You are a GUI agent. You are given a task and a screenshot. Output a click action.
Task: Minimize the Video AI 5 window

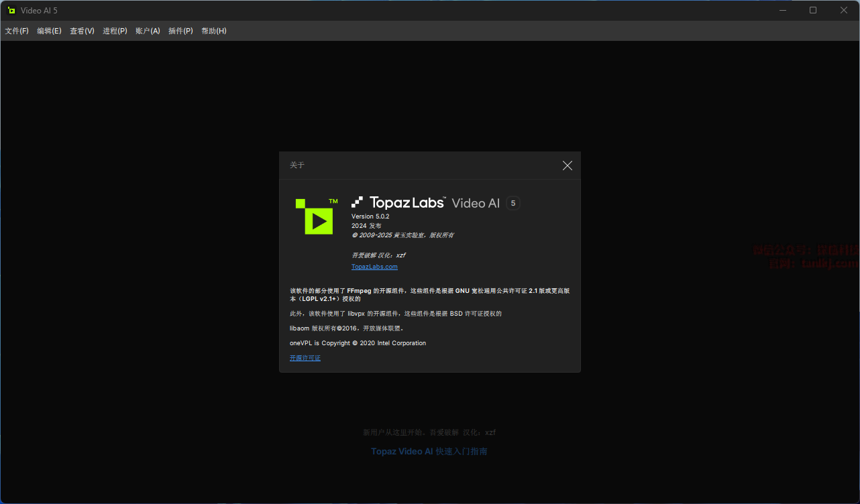pos(782,10)
